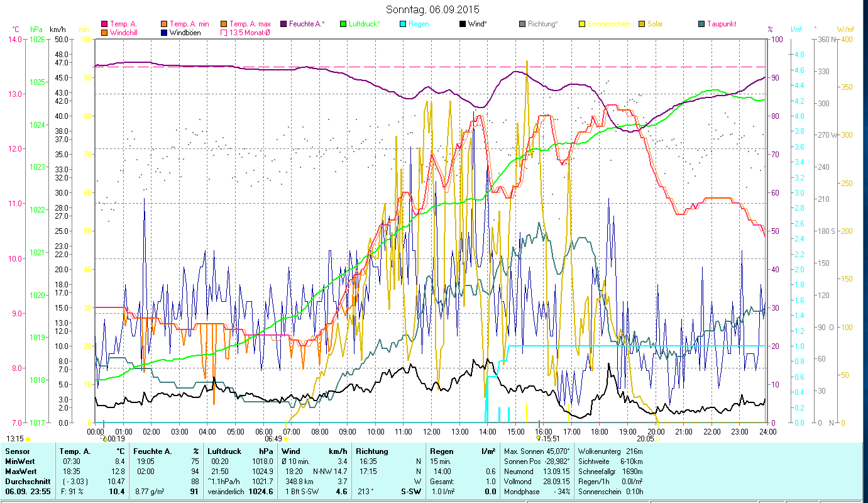This screenshot has width=868, height=503.
Task: Click the Wind* black legend square
Action: (x=463, y=24)
